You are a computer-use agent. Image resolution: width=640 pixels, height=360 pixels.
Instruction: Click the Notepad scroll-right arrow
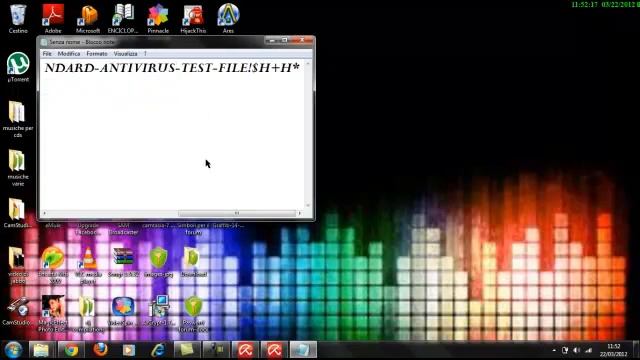[x=300, y=213]
